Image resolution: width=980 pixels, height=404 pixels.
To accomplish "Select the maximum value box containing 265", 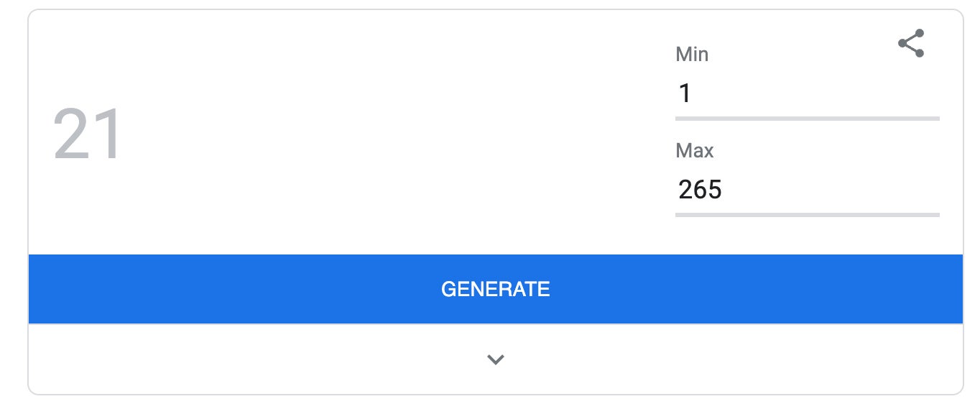I will 806,190.
